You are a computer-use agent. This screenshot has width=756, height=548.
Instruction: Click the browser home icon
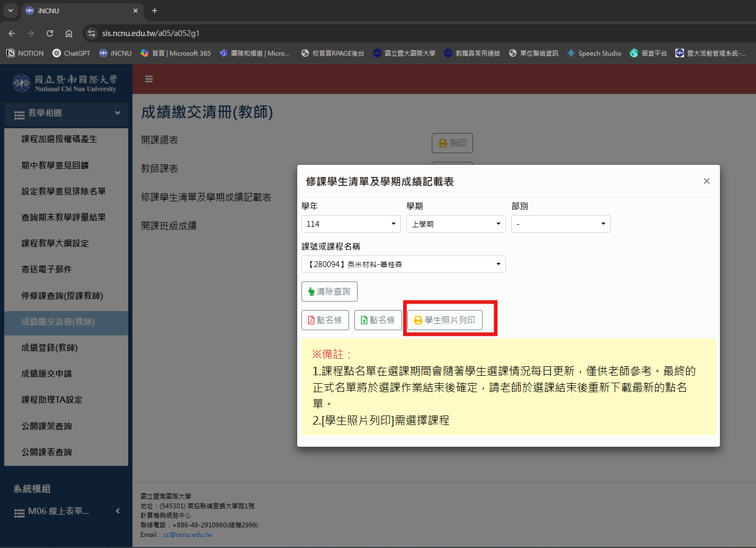point(69,33)
